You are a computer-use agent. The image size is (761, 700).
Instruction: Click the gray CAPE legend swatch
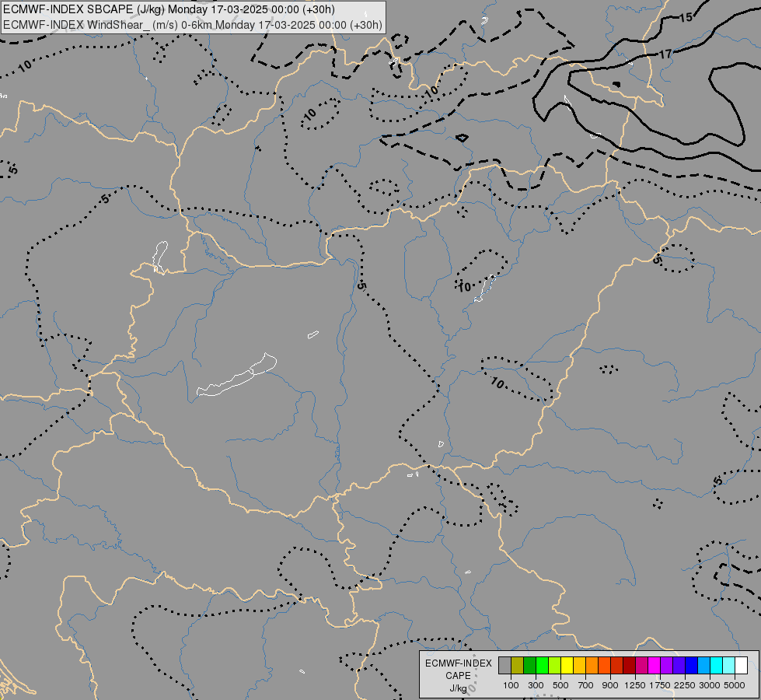point(504,665)
